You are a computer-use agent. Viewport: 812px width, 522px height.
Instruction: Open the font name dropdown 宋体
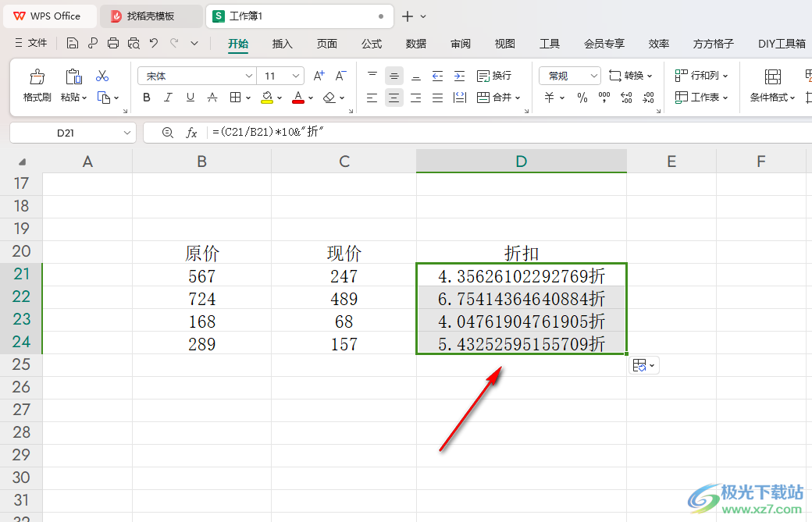(249, 76)
